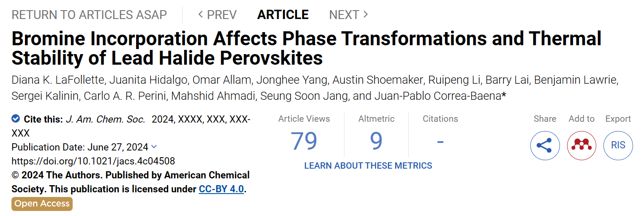Add article to Mendeley library icon

(x=581, y=145)
